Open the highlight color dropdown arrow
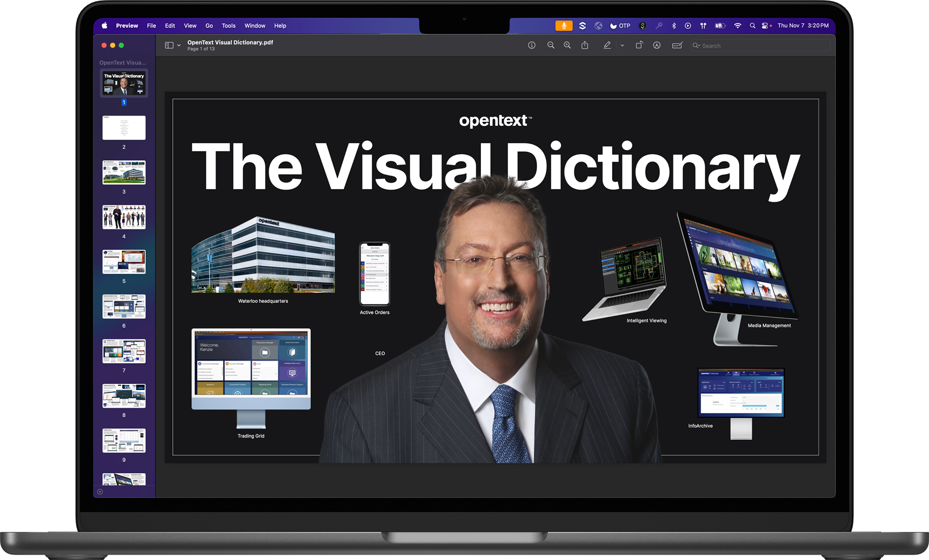929x560 pixels. click(x=622, y=45)
